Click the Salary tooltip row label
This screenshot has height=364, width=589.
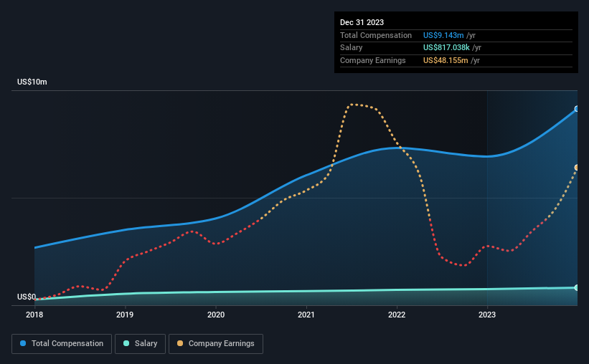click(352, 48)
